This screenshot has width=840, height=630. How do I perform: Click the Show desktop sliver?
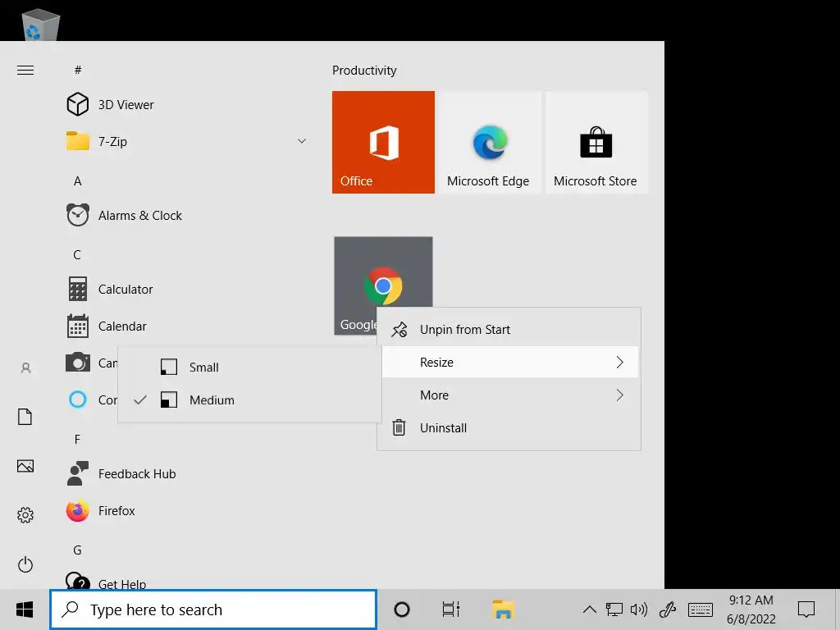click(837, 609)
